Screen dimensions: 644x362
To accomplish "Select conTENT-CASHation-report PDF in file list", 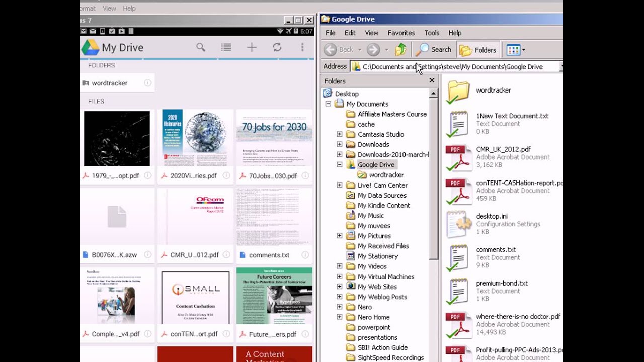I will [x=519, y=183].
